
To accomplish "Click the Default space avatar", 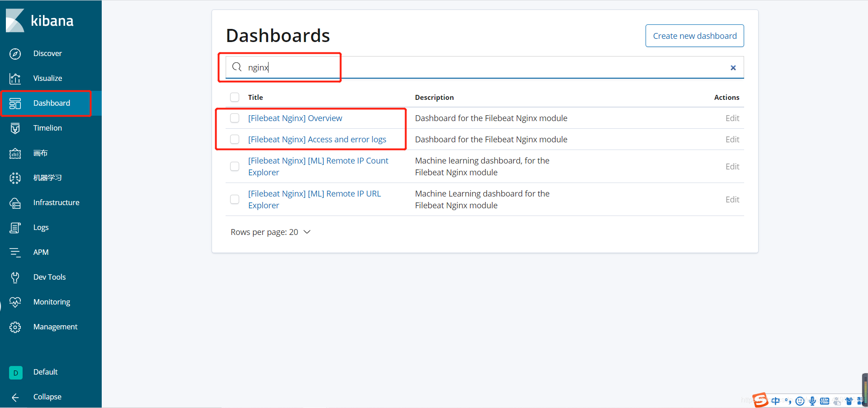I will click(16, 373).
